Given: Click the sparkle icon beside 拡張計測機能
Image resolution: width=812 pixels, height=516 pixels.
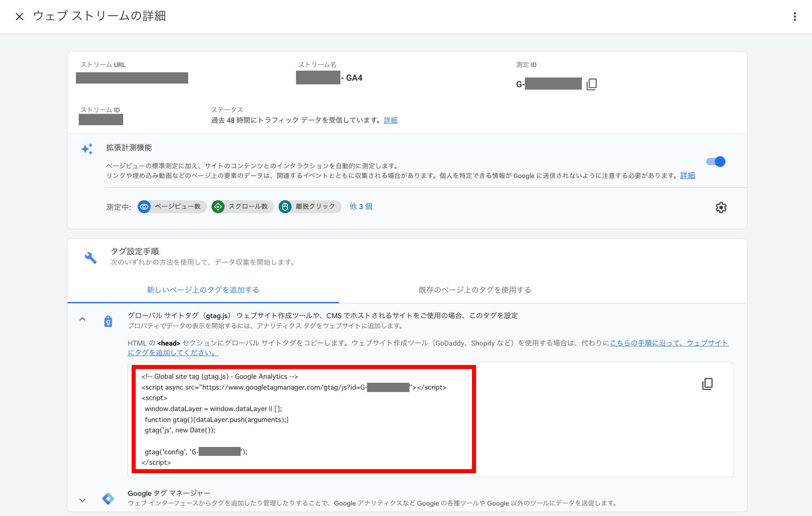Looking at the screenshot, I should tap(87, 149).
